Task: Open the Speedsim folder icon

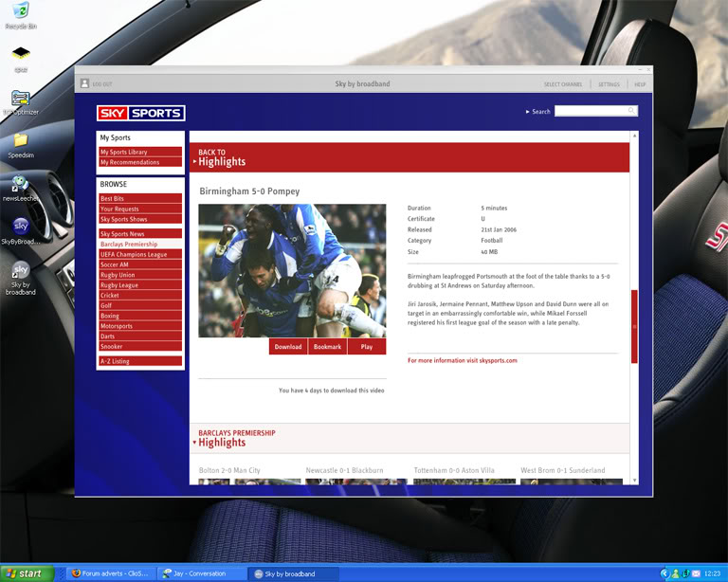Action: click(x=20, y=141)
